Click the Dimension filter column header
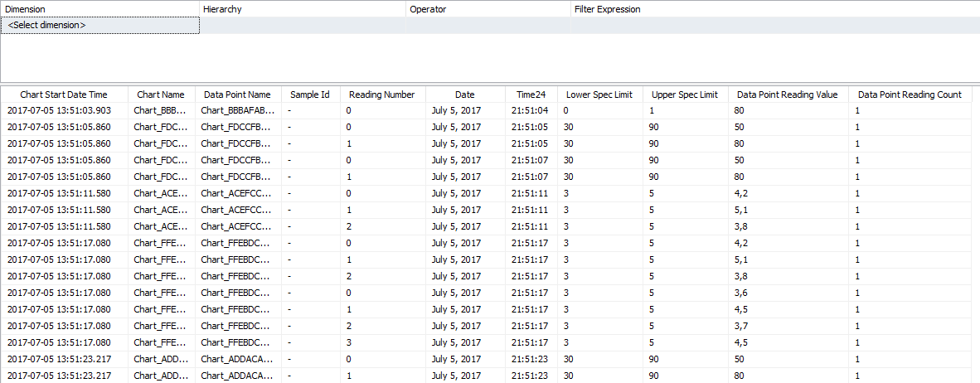980x383 pixels. [99, 9]
